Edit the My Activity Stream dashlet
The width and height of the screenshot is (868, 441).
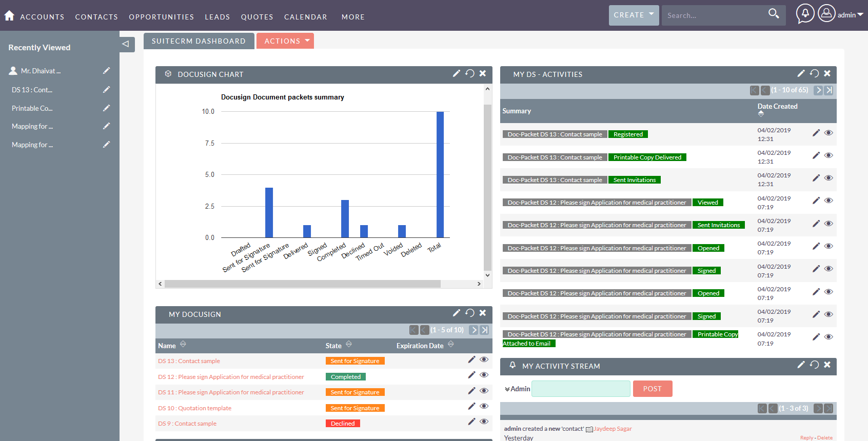(x=801, y=365)
